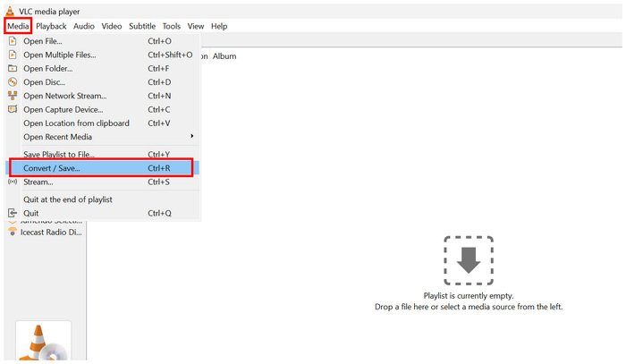
Task: Choose Open Location from clipboard
Action: coord(102,123)
